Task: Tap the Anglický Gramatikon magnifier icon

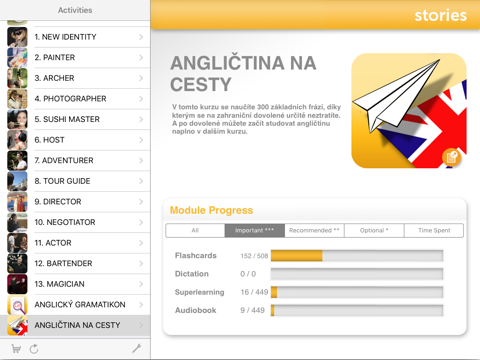Action: 17,305
